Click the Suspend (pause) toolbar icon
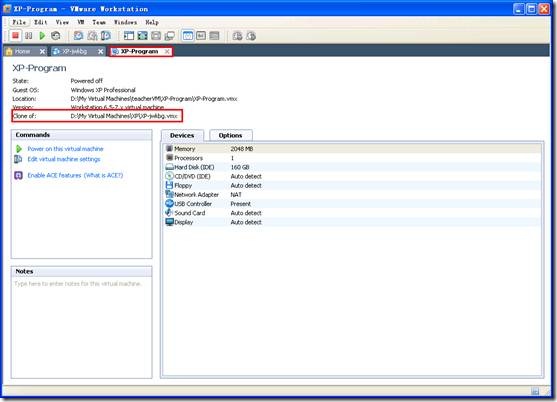This screenshot has width=557, height=402. coord(29,36)
